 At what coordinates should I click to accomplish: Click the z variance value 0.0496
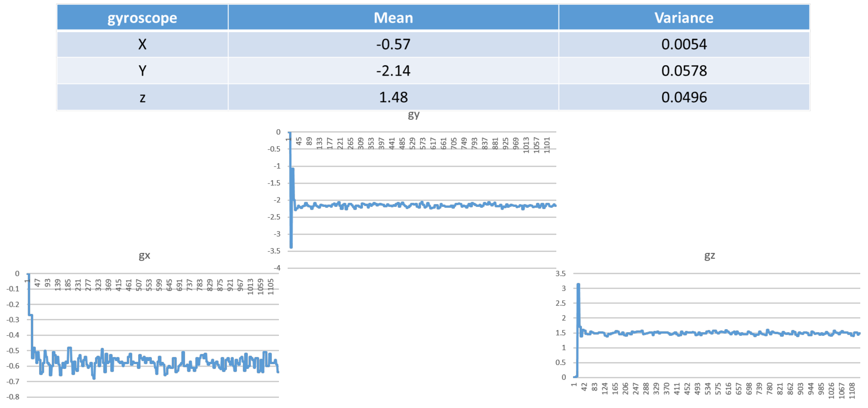684,97
